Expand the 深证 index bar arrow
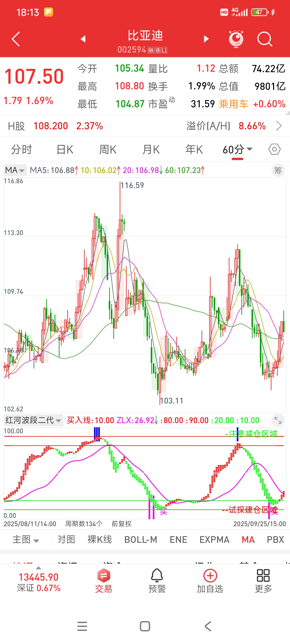Image resolution: width=290 pixels, height=644 pixels. click(39, 568)
